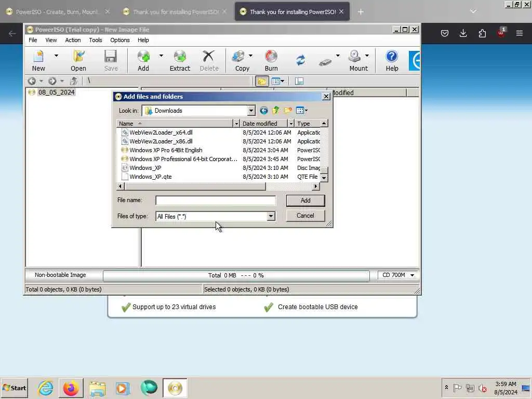This screenshot has width=532, height=399.
Task: Click the File name input field
Action: tap(216, 201)
